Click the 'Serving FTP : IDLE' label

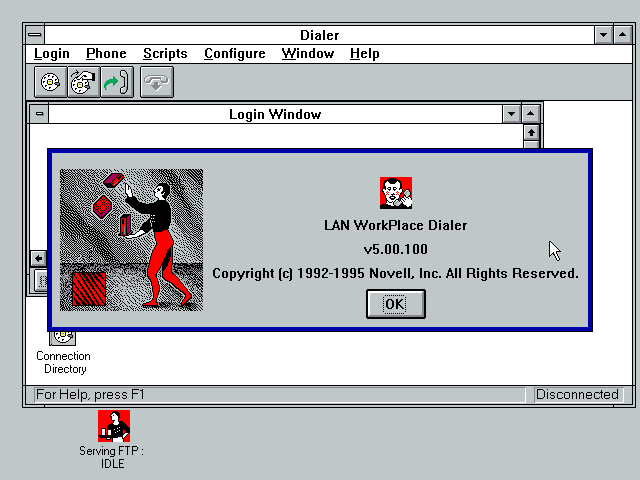point(111,457)
